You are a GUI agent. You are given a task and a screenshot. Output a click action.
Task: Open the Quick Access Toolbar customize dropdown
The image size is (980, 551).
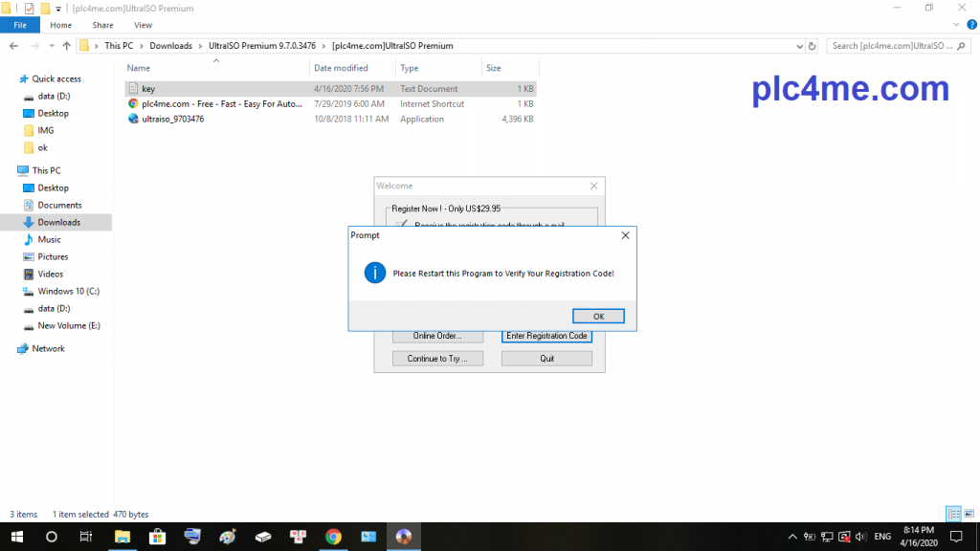pos(58,9)
